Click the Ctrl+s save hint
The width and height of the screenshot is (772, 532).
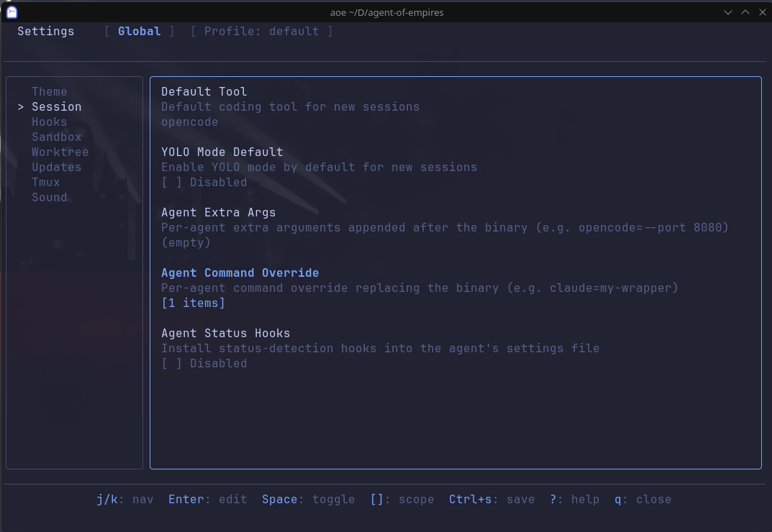coord(491,499)
